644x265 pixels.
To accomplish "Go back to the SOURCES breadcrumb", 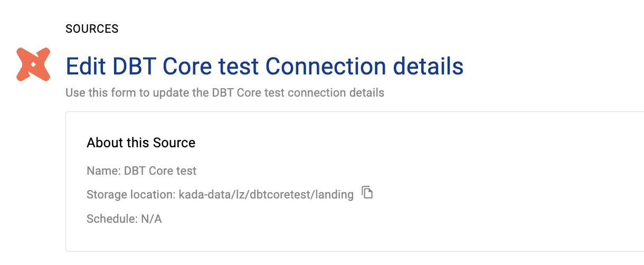I will tap(92, 29).
